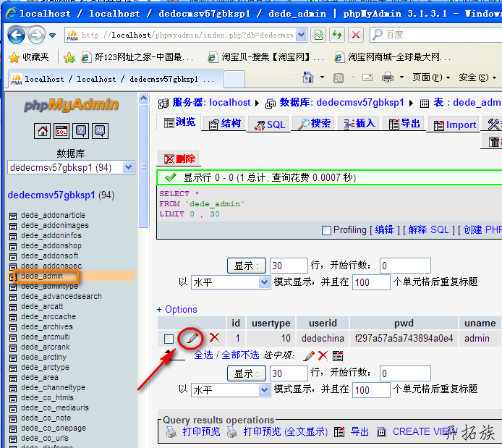Click the 服务器: localhost breadcrumb

(x=211, y=103)
